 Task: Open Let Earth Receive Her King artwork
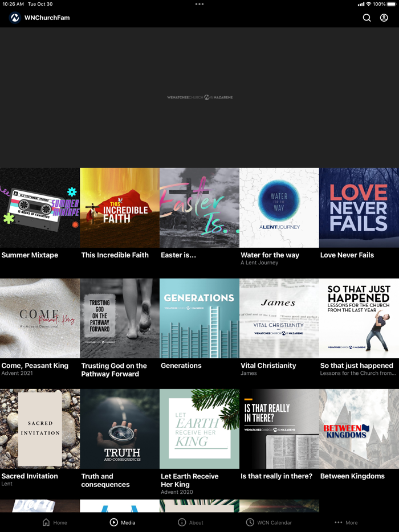click(199, 429)
